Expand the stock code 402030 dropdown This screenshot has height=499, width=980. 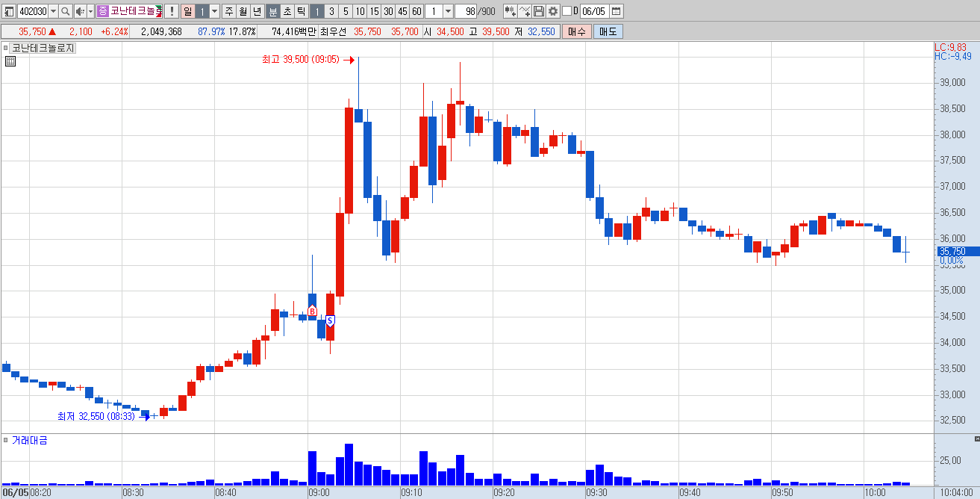point(53,11)
